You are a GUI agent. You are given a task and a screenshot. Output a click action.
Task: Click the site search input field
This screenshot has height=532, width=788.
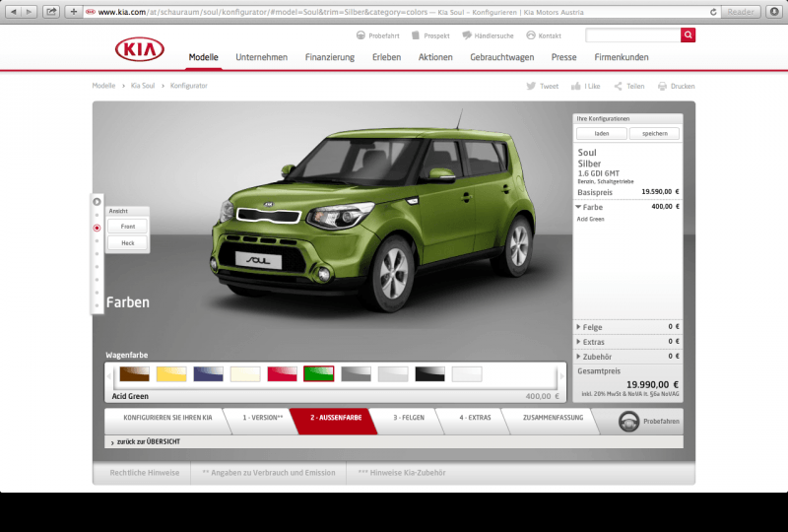(x=633, y=35)
